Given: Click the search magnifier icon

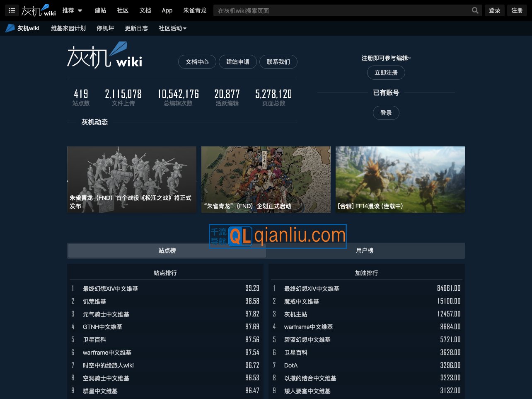Looking at the screenshot, I should point(475,10).
